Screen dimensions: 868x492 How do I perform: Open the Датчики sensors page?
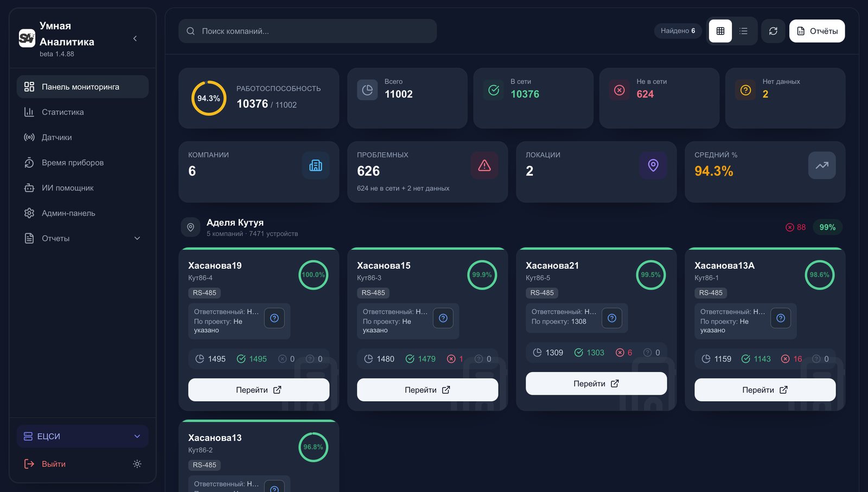click(82, 137)
